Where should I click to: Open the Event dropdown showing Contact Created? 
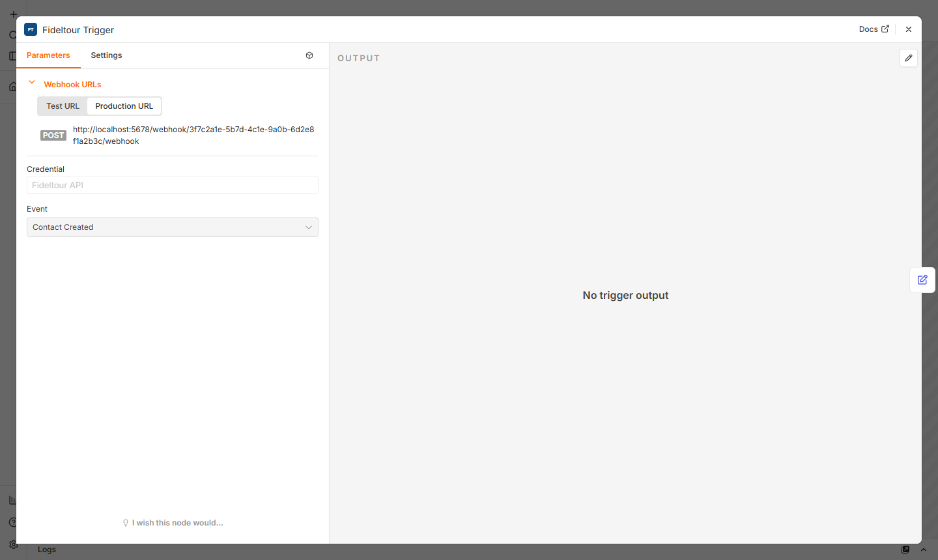pos(173,227)
